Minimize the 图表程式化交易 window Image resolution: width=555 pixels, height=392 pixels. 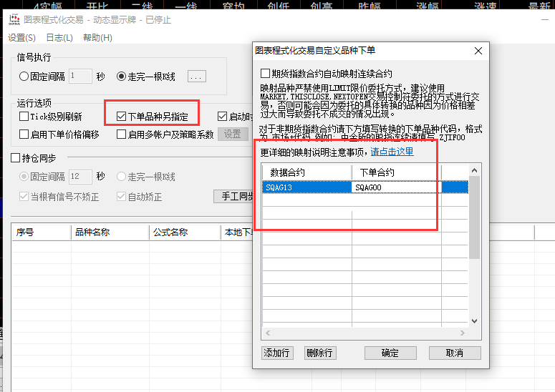(x=545, y=20)
